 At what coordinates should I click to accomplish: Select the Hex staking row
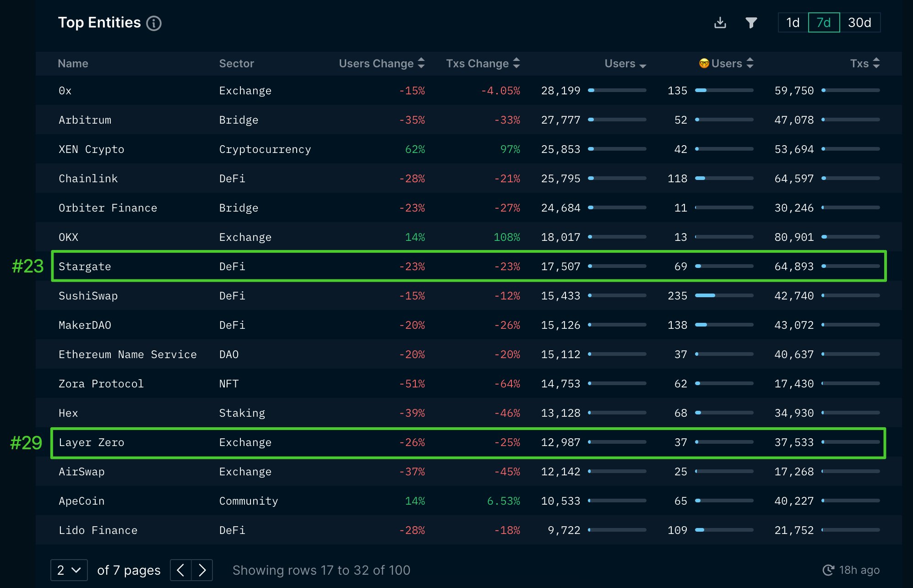(321, 413)
